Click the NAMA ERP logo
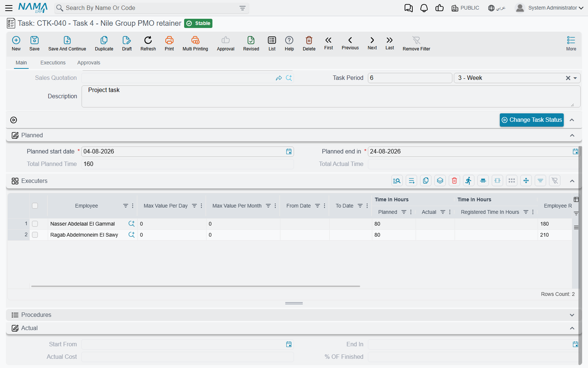This screenshot has height=368, width=588. click(x=33, y=8)
